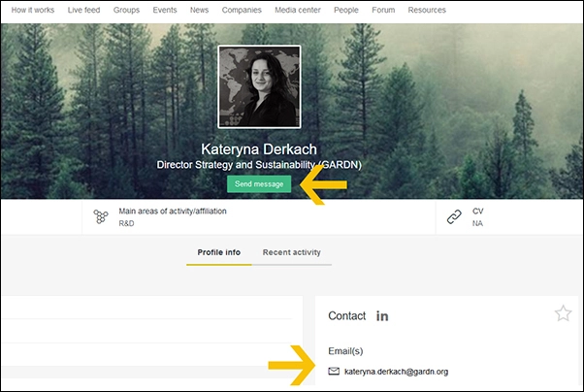Select People from the top navigation
Image resolution: width=584 pixels, height=392 pixels.
pos(346,11)
